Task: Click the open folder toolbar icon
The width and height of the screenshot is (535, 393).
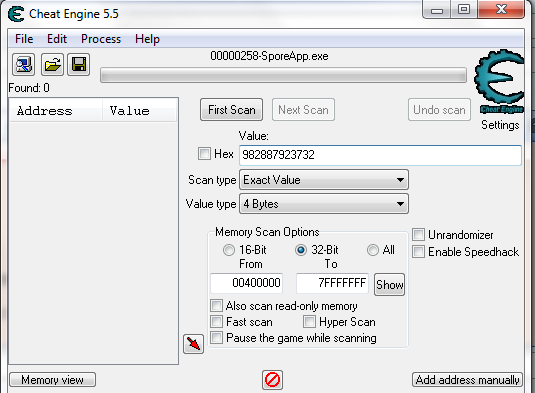Action: click(52, 64)
